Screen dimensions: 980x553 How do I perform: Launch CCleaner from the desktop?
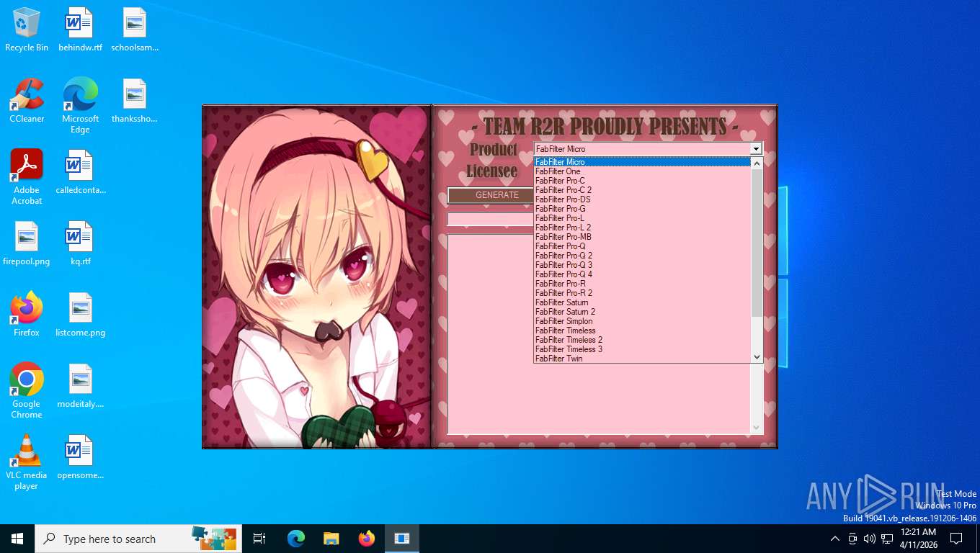pos(27,101)
